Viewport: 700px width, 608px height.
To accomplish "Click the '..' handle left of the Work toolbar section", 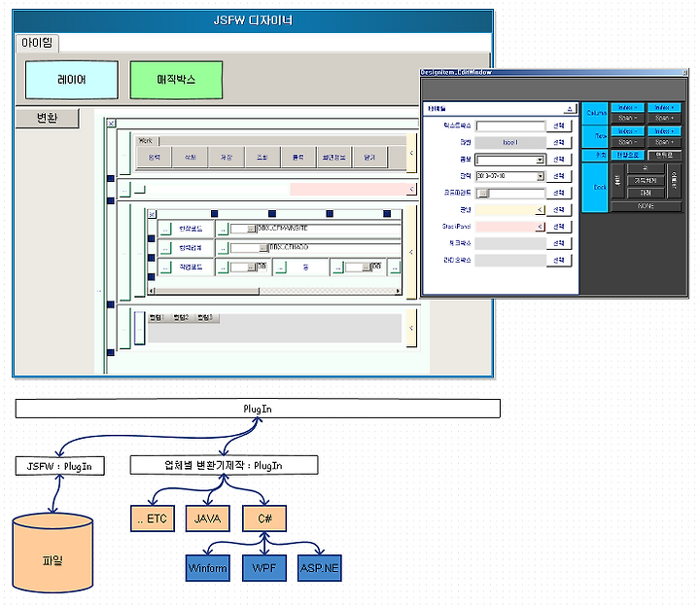I will tap(124, 154).
